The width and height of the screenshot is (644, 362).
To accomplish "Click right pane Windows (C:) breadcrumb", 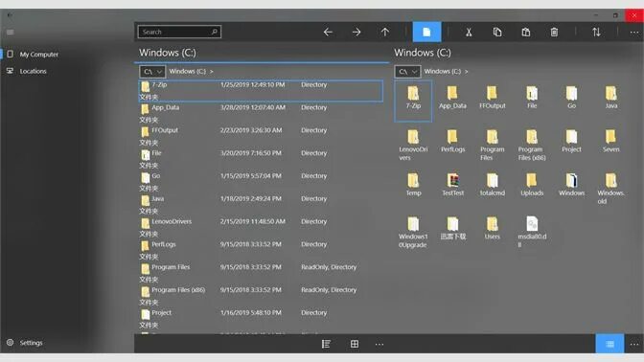I will pos(443,71).
